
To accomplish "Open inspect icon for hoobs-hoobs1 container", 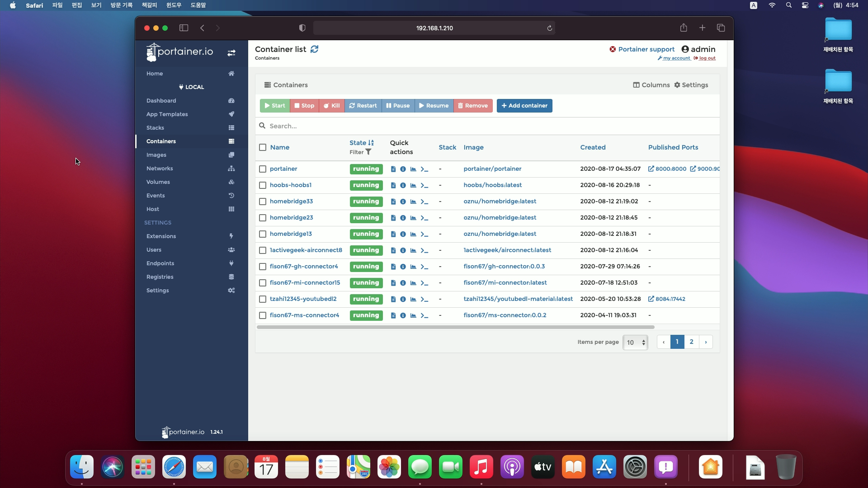I will (403, 185).
